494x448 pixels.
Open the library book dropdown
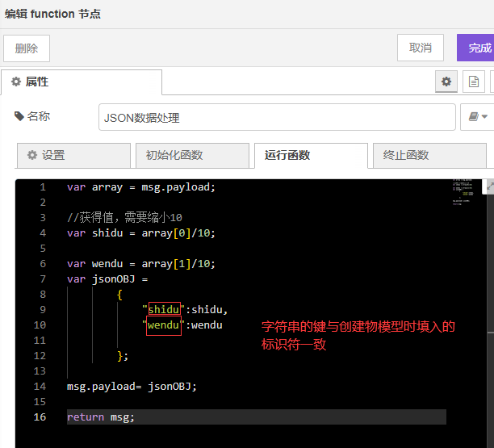[477, 117]
